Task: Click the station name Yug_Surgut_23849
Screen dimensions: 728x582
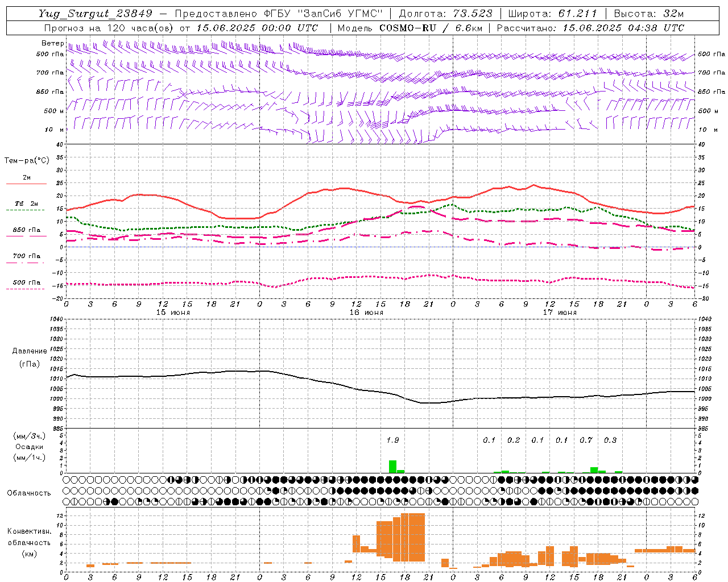Action: (96, 14)
